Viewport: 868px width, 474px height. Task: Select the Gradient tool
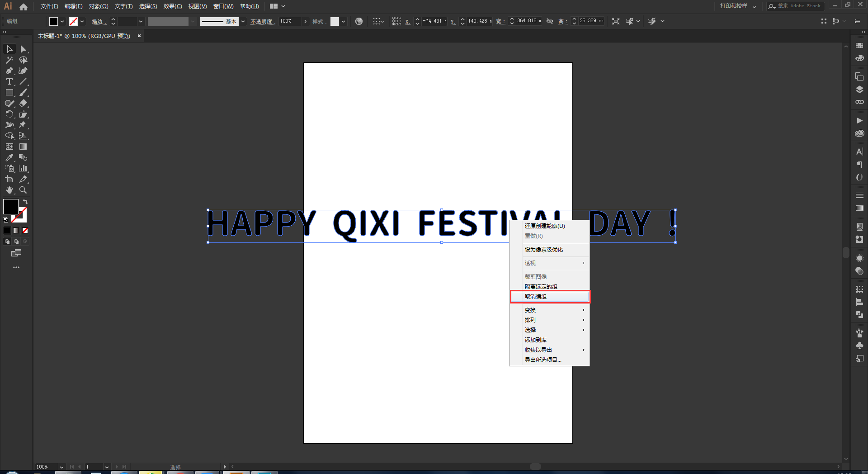24,147
